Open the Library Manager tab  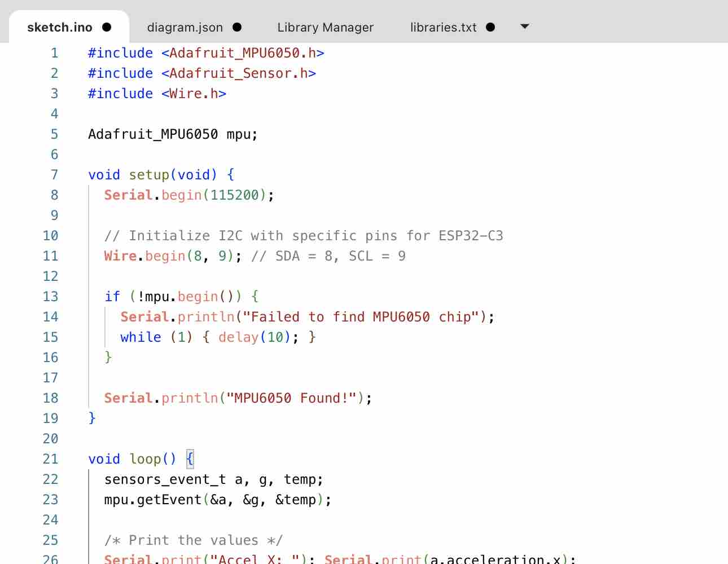pyautogui.click(x=325, y=27)
